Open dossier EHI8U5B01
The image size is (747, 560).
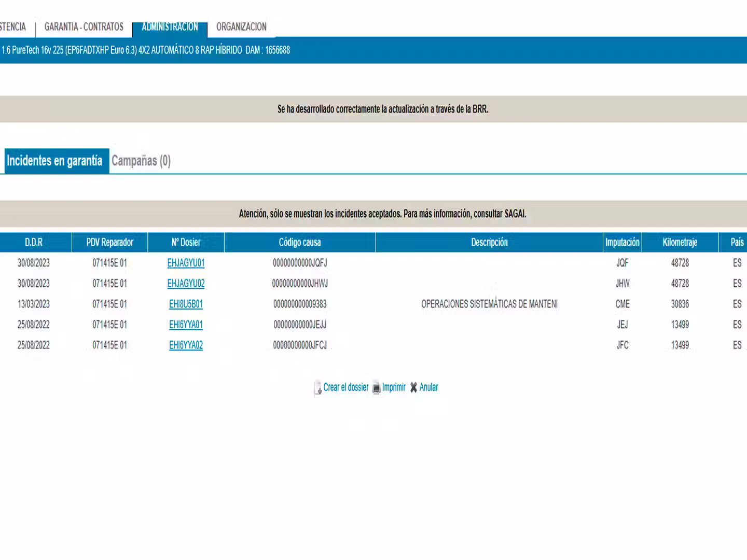coord(186,304)
